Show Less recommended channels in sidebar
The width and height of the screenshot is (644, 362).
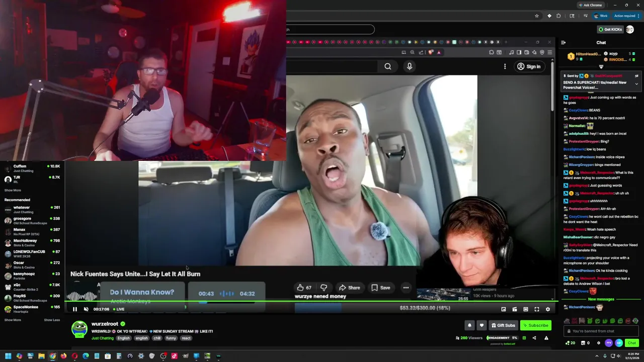tap(52, 320)
